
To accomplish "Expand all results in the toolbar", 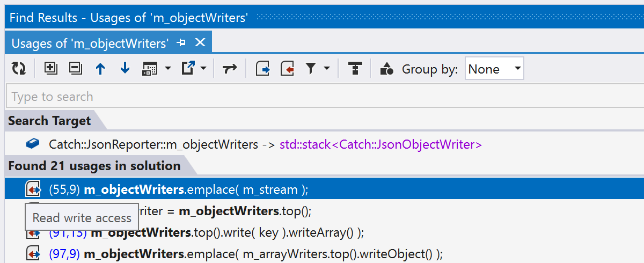I will [50, 69].
